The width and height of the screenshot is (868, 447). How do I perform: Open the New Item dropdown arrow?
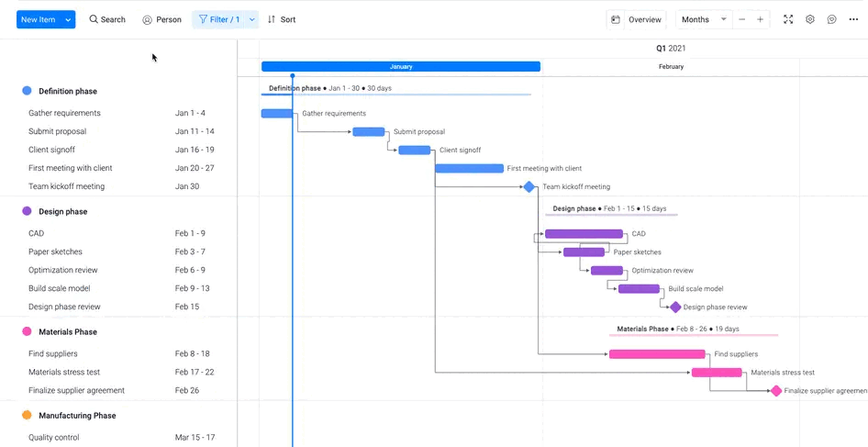click(x=69, y=19)
